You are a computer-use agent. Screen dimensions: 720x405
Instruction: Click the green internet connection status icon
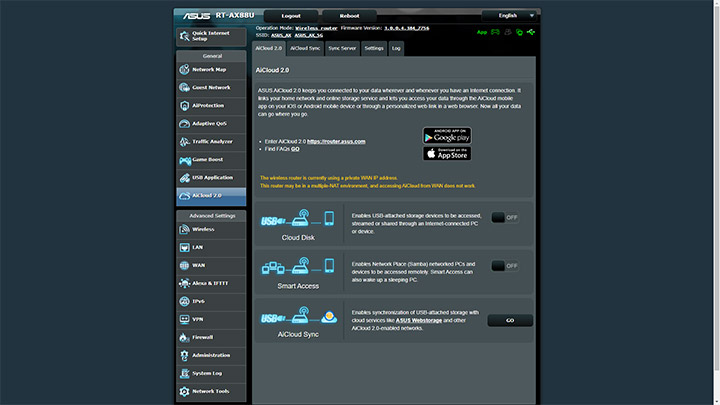[x=519, y=32]
